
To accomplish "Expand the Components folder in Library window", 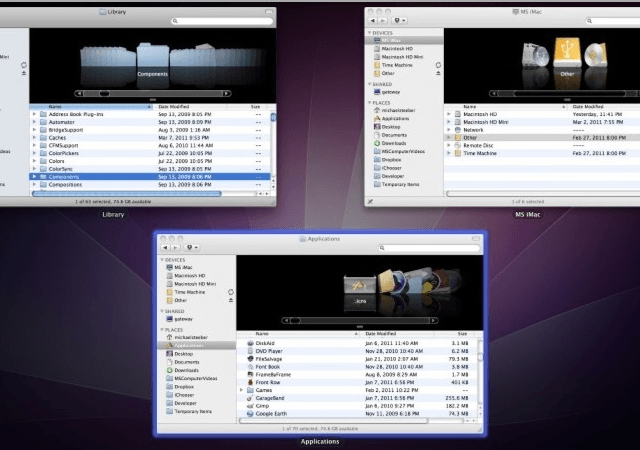I will [x=34, y=176].
